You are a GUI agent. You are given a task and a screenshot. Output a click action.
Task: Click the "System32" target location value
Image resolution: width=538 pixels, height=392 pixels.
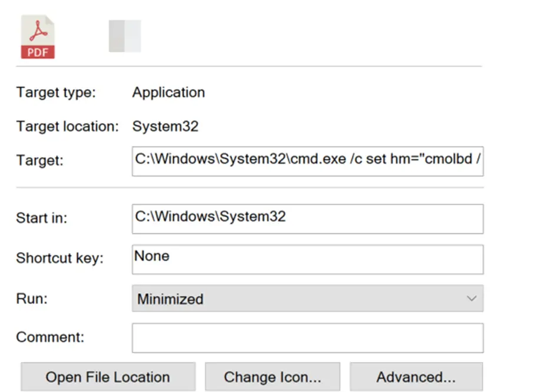(x=165, y=127)
